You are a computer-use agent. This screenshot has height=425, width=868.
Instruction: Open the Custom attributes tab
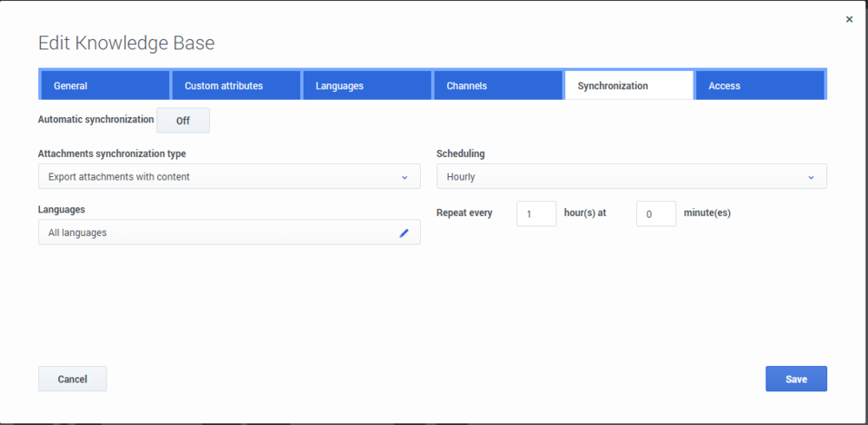click(236, 86)
